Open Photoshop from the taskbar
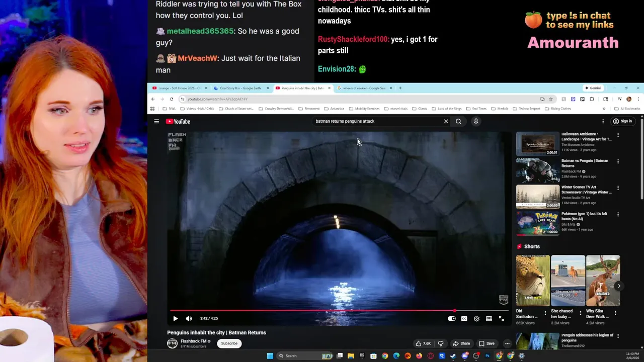644x362 pixels. [x=488, y=356]
